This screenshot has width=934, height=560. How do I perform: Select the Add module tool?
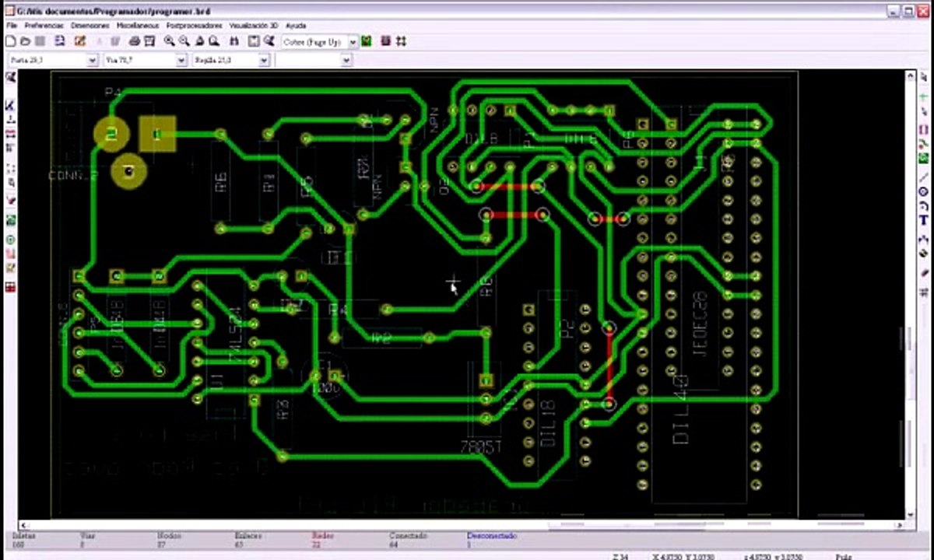tap(924, 129)
